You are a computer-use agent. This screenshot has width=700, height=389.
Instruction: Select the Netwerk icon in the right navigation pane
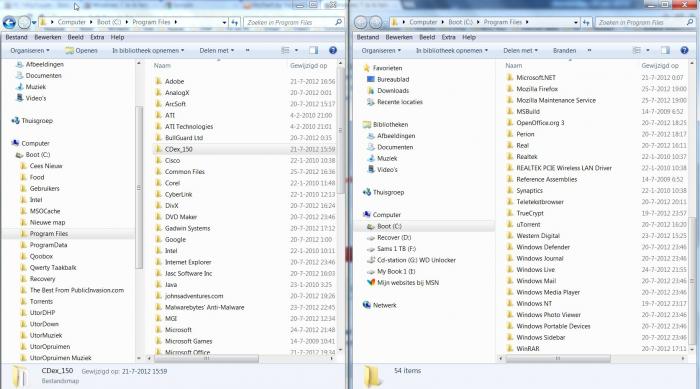pyautogui.click(x=367, y=305)
